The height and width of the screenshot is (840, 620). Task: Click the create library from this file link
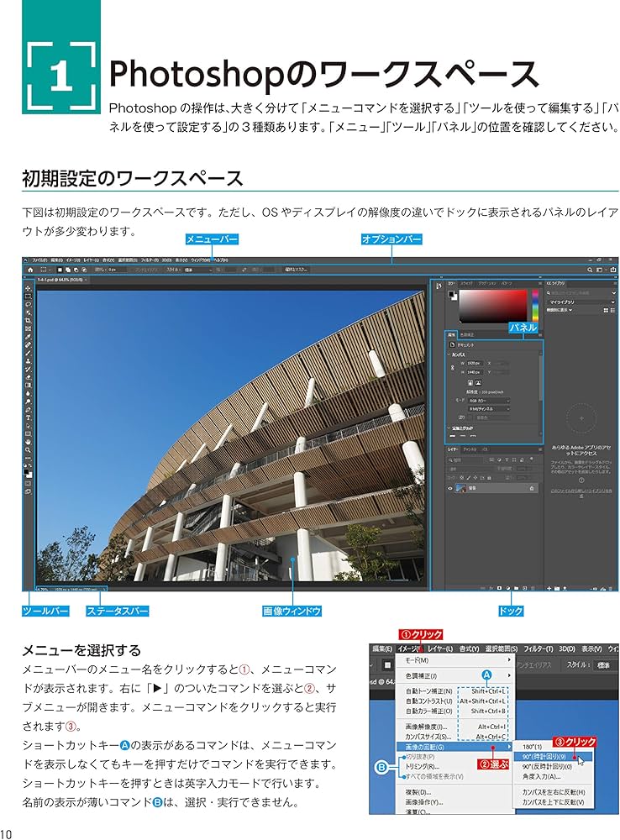click(581, 493)
